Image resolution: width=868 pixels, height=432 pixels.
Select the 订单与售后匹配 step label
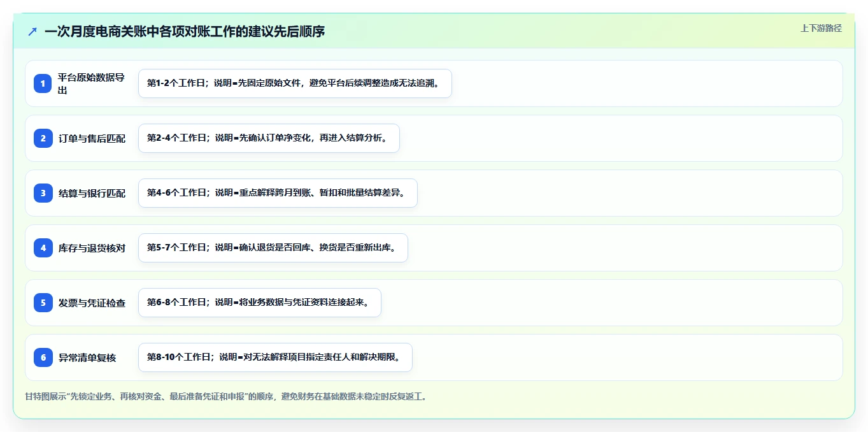tap(92, 138)
